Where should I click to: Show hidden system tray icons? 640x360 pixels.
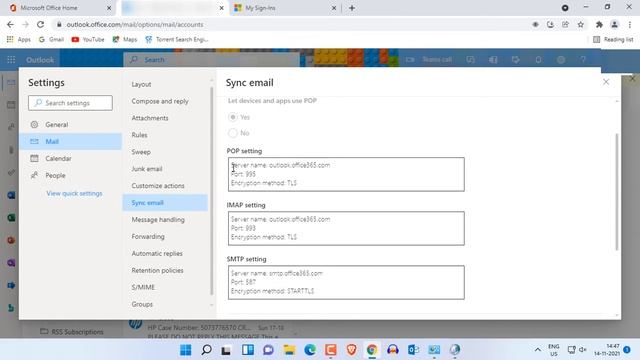click(x=538, y=350)
